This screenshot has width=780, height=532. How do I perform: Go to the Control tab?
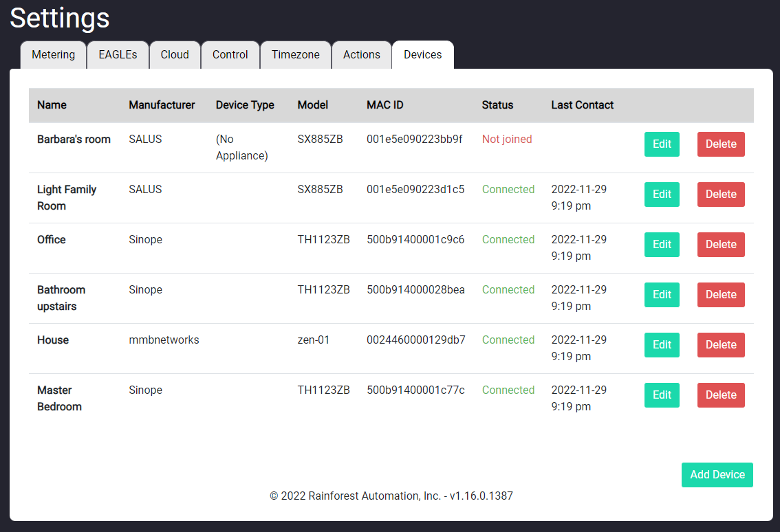click(230, 55)
